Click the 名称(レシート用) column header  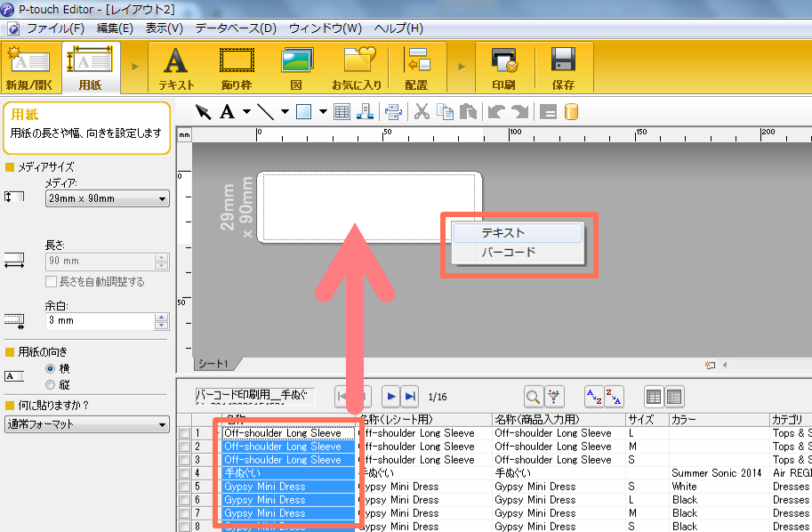click(x=424, y=420)
